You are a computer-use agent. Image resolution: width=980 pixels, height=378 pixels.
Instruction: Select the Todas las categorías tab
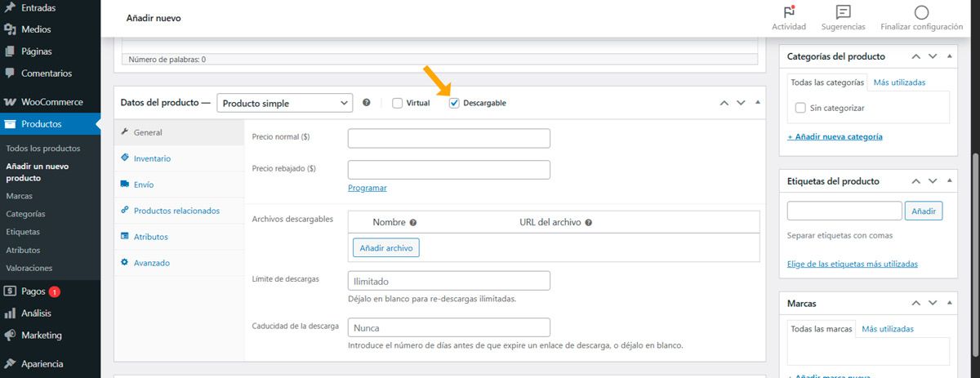[x=827, y=82]
